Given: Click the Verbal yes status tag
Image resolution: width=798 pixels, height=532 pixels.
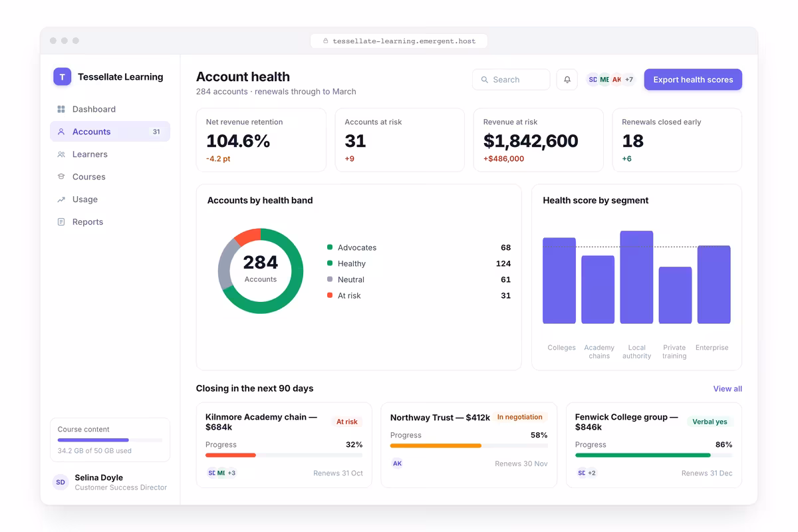Looking at the screenshot, I should (710, 422).
